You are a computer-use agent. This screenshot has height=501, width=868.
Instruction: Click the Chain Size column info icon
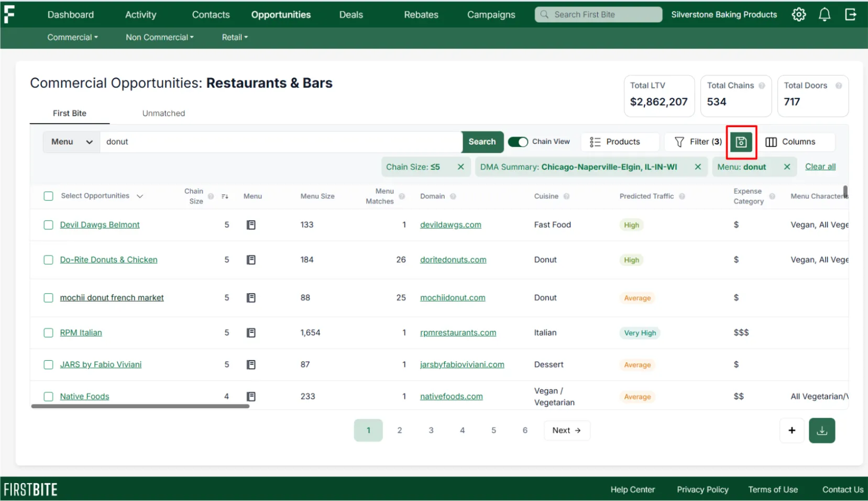[x=211, y=196]
